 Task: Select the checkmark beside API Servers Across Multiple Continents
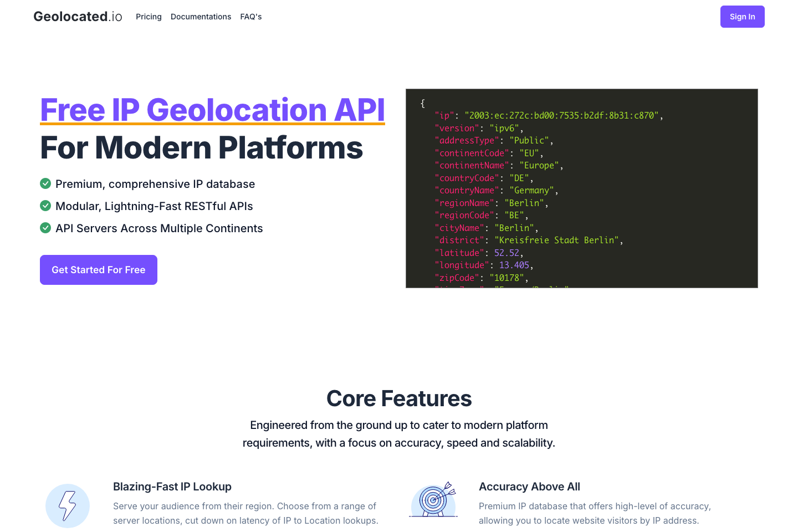point(45,228)
